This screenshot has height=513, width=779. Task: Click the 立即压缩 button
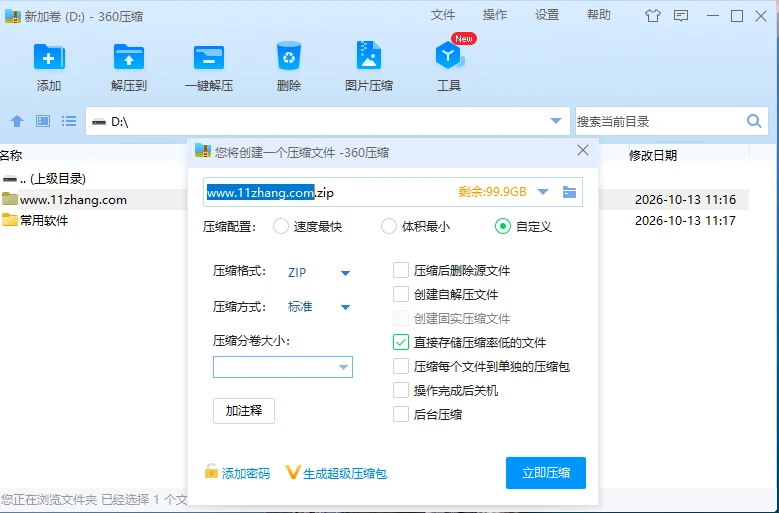(x=546, y=473)
